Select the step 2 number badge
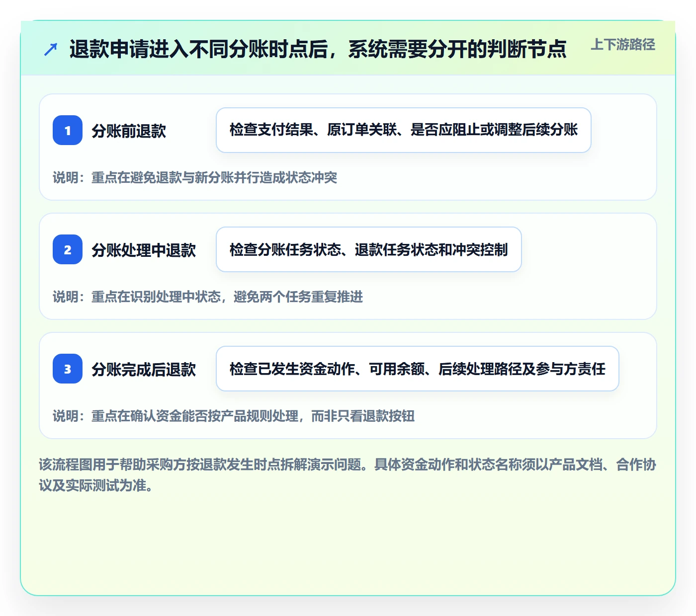This screenshot has height=616, width=696. click(68, 249)
